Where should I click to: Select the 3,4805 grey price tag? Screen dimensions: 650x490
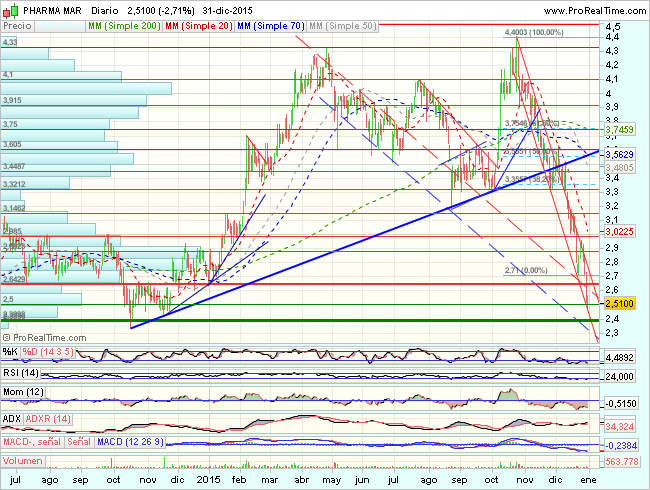(619, 167)
